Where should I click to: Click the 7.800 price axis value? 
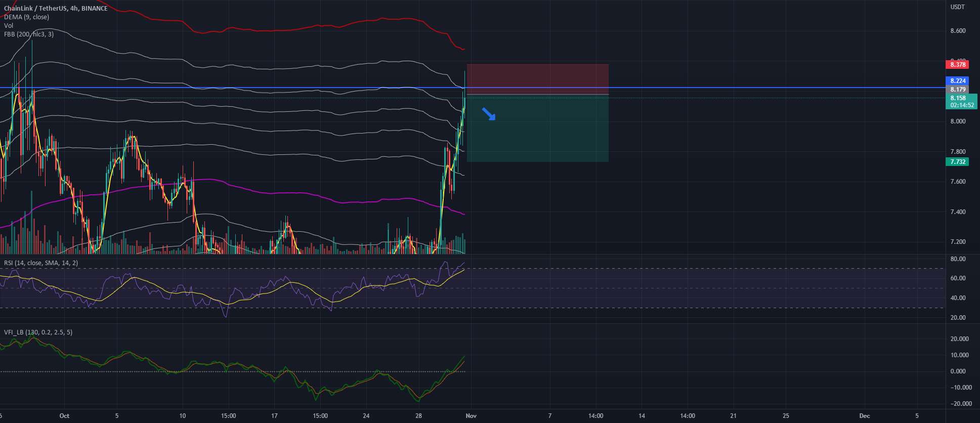(958, 152)
